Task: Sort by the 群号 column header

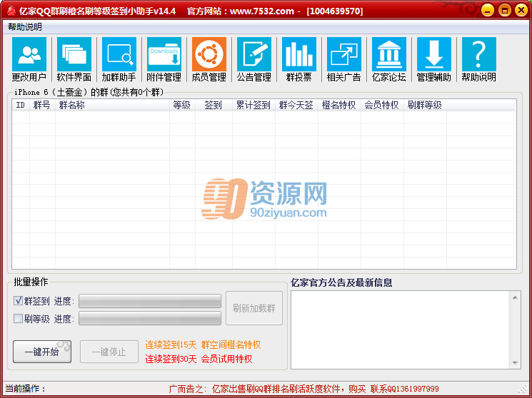Action: tap(42, 105)
